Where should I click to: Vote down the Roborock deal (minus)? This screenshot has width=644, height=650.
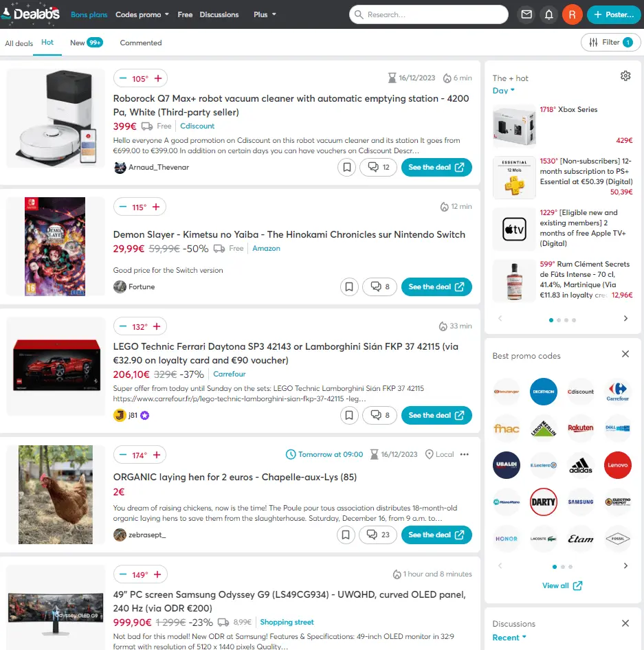[x=123, y=78]
